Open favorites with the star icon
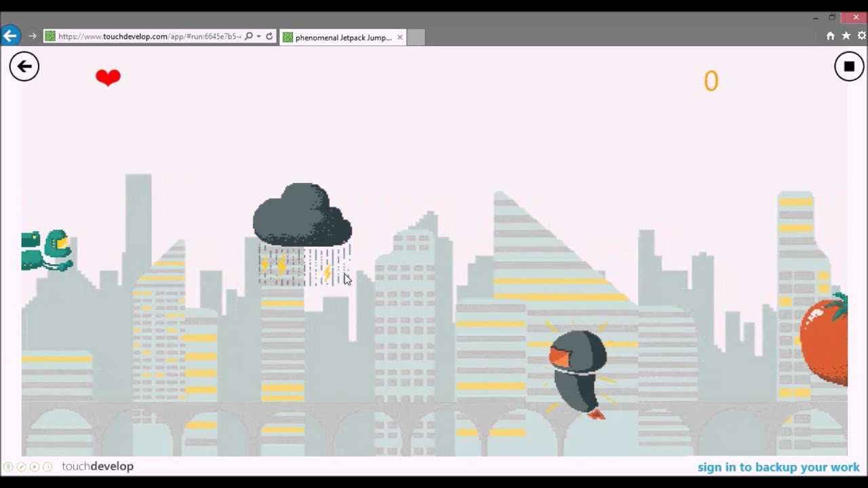The image size is (868, 488). 846,36
